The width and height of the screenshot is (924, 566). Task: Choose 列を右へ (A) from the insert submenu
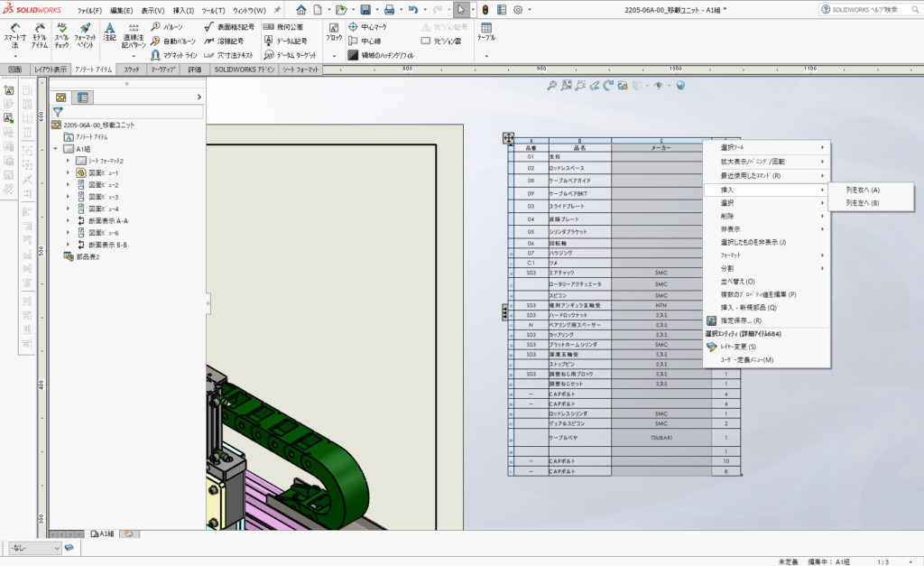point(862,190)
